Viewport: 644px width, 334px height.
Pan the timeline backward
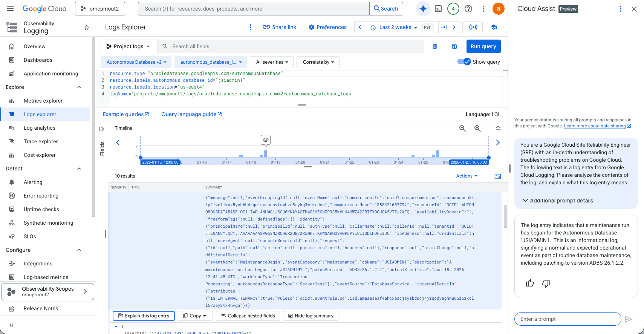(x=118, y=142)
